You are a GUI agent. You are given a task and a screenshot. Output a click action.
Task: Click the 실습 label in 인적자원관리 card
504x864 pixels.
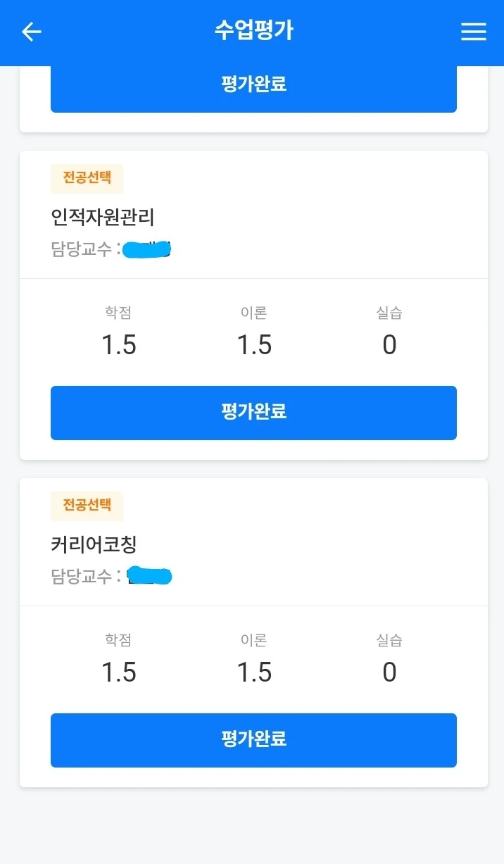(x=389, y=313)
